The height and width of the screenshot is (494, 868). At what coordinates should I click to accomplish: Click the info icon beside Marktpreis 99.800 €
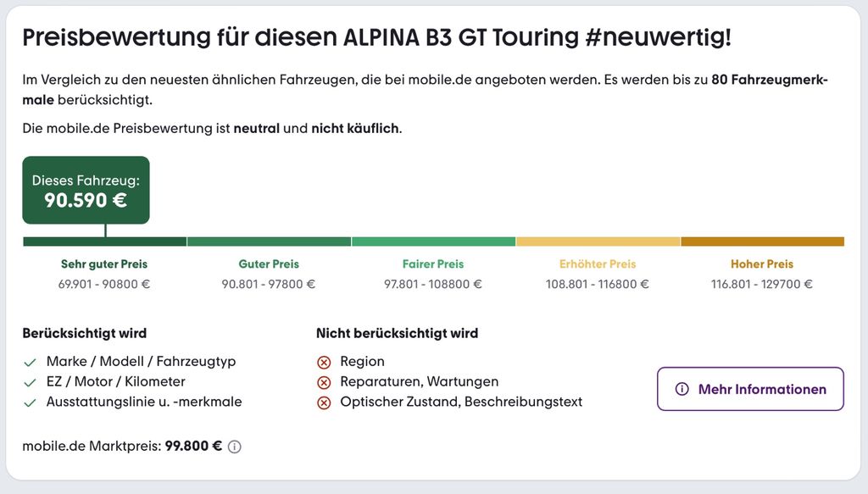[x=235, y=447]
